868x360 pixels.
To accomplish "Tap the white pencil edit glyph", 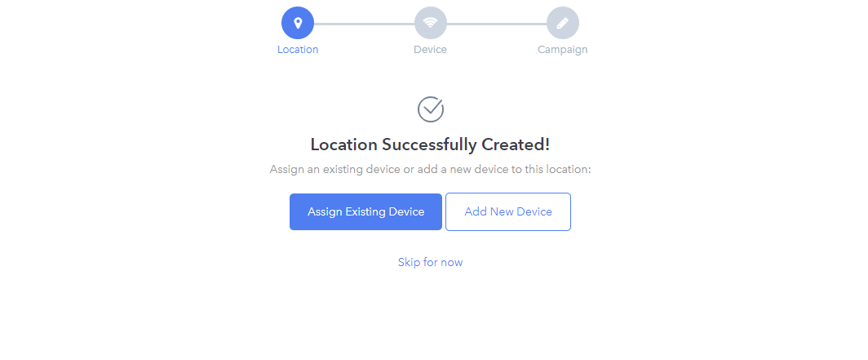I will point(562,23).
